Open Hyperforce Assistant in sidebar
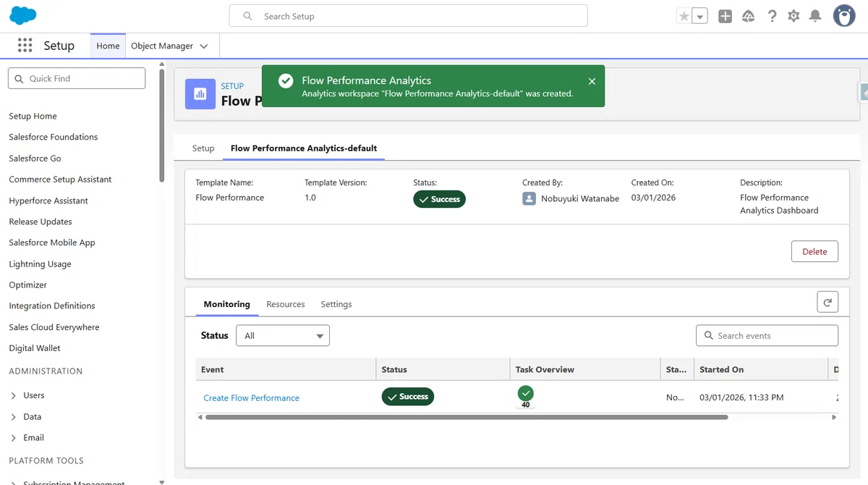The width and height of the screenshot is (868, 485). [48, 201]
